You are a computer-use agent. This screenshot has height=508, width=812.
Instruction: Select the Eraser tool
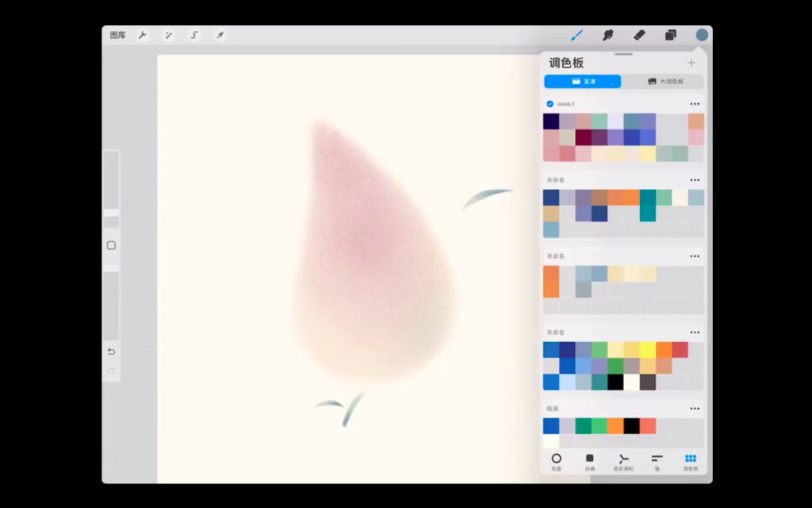639,35
